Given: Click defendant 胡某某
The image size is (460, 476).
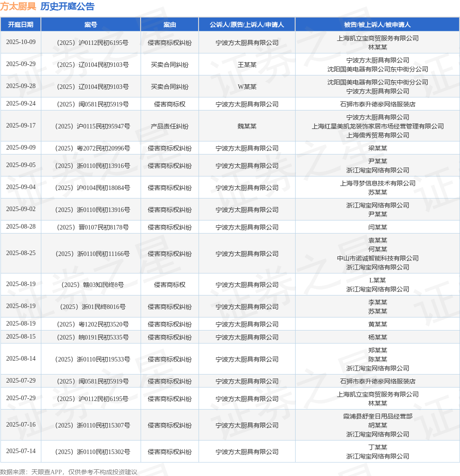Looking at the screenshot, I should coord(377,426).
